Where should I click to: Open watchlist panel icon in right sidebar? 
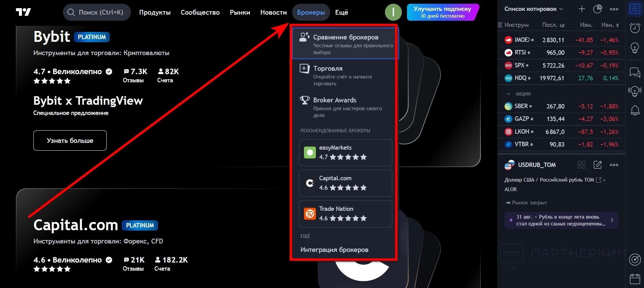(635, 9)
